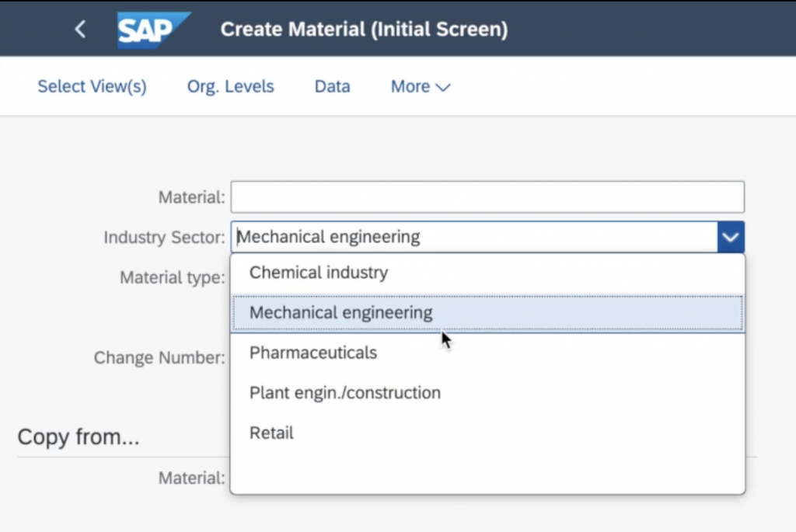Click the Material label under Copy from
Viewport: 796px width, 532px height.
[191, 478]
